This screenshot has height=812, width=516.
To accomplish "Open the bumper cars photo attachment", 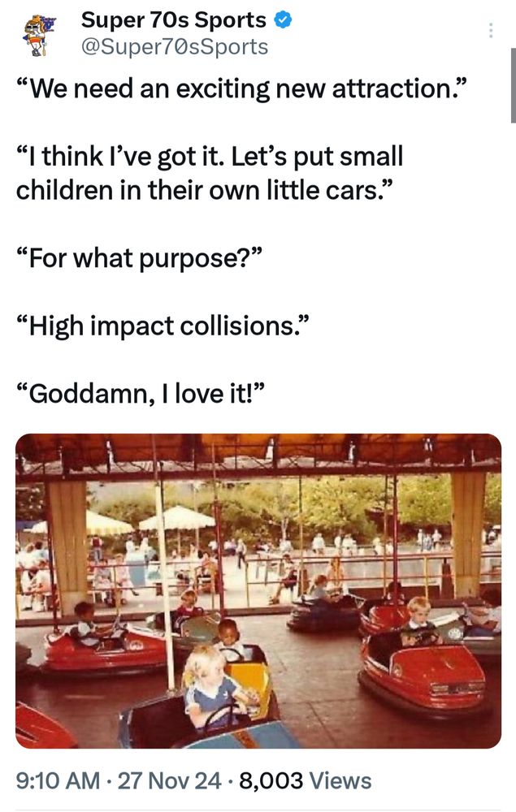I will click(x=258, y=591).
